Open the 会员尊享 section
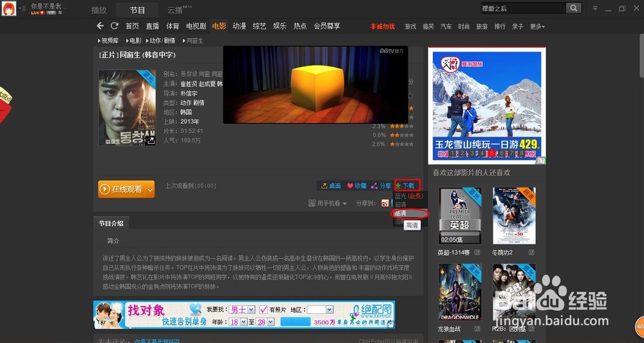This screenshot has width=644, height=343. click(x=327, y=26)
